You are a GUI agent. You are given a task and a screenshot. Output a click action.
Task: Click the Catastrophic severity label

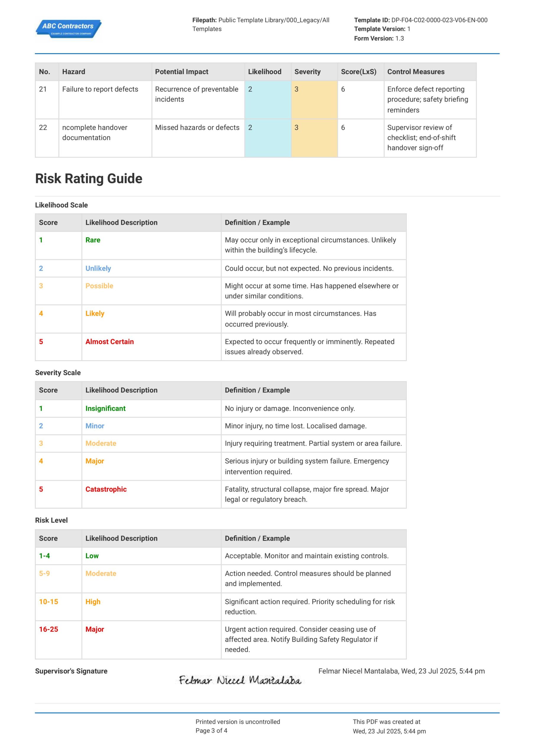(x=106, y=489)
